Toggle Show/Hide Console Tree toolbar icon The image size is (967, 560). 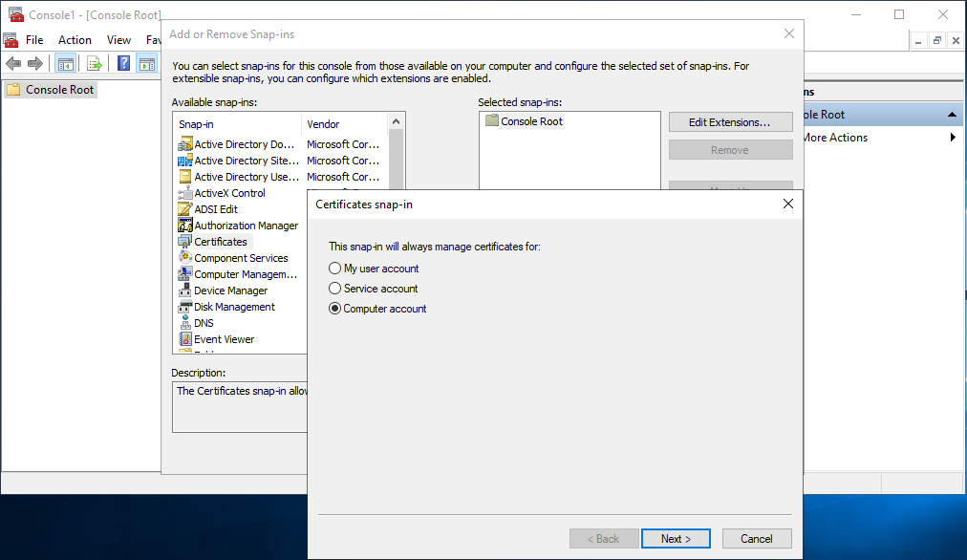pyautogui.click(x=65, y=63)
